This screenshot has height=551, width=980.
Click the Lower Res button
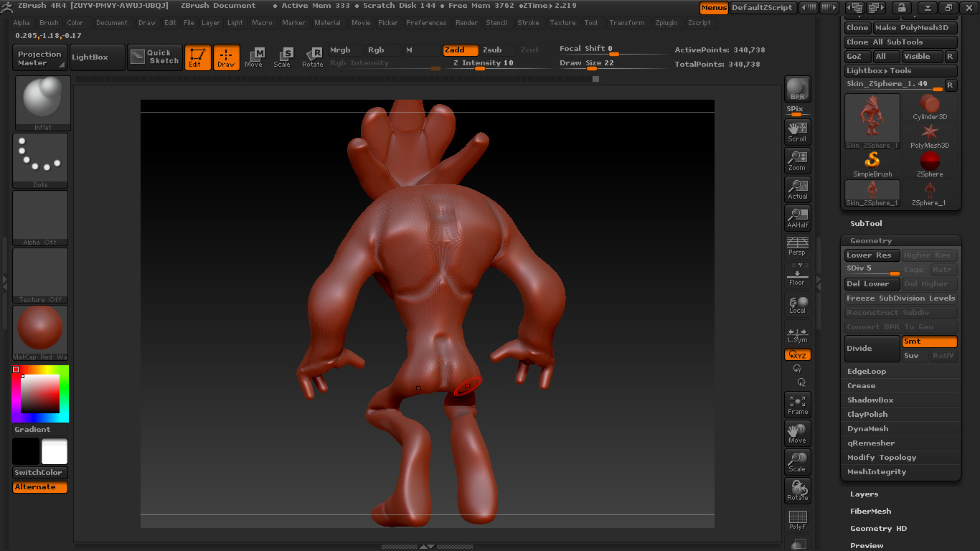point(872,255)
